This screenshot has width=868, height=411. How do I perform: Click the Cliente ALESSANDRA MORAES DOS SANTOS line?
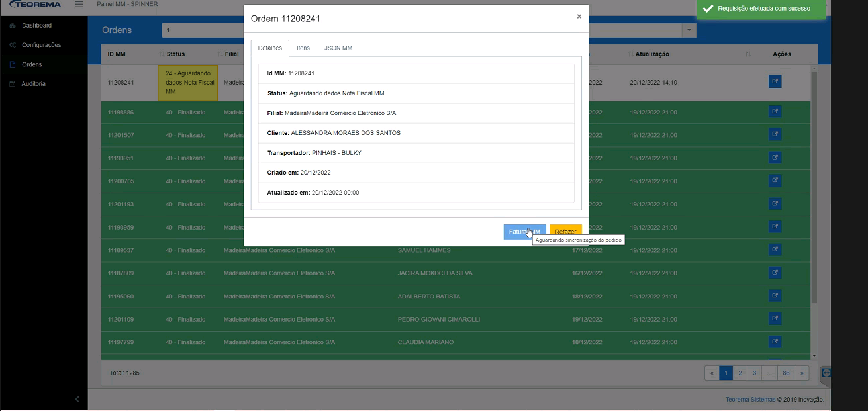[416, 133]
